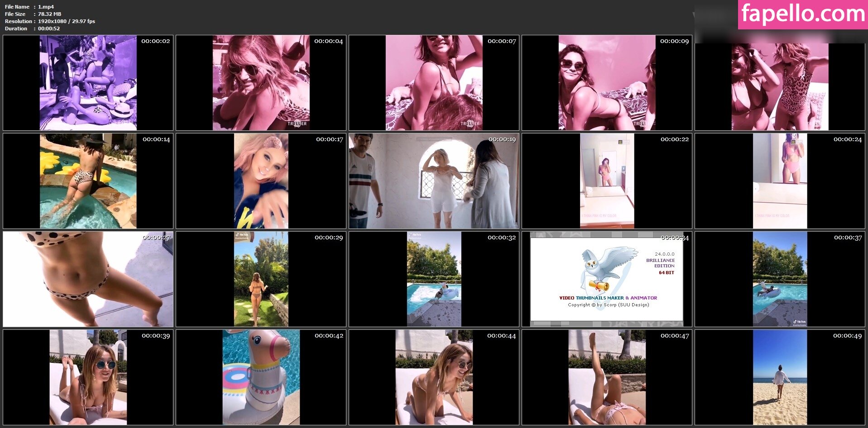Select the pool frame at 00:00:37
Image resolution: width=868 pixels, height=428 pixels.
coord(780,279)
